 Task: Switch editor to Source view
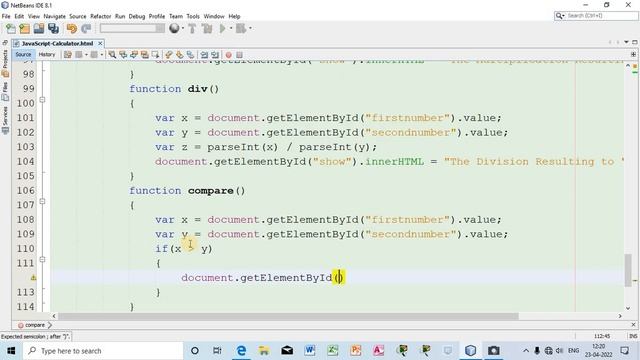tap(23, 54)
